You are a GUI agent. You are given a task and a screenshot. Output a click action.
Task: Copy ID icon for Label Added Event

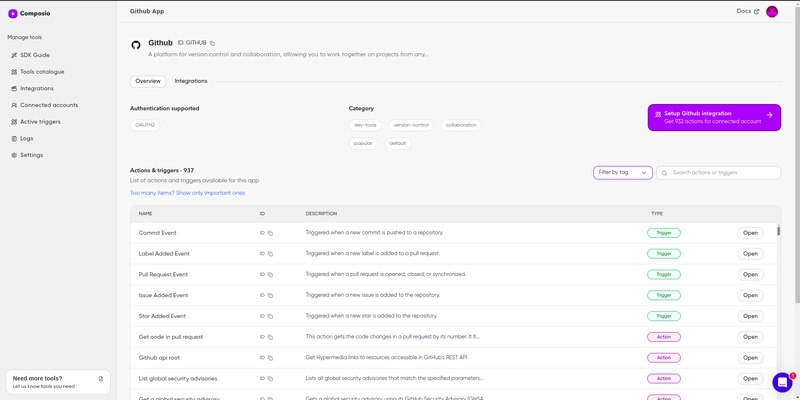point(270,254)
